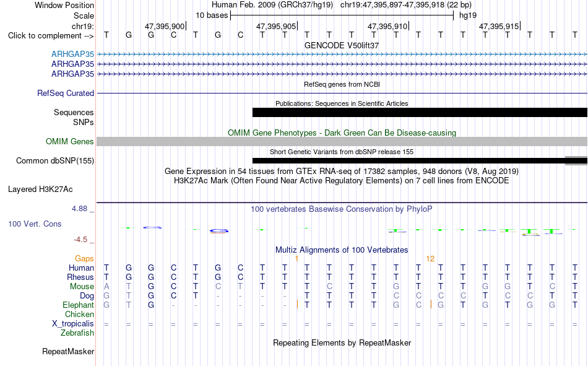
Task: Click the Mouse species row label
Action: [82, 286]
